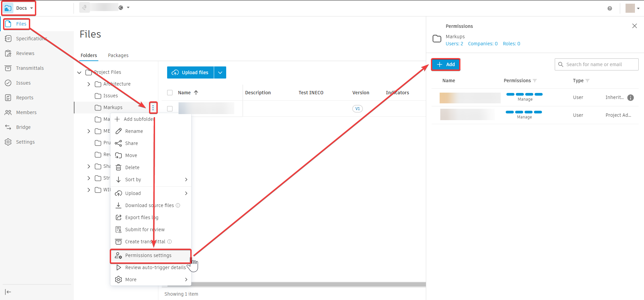Close the Permissions panel
The width and height of the screenshot is (644, 300).
click(634, 26)
